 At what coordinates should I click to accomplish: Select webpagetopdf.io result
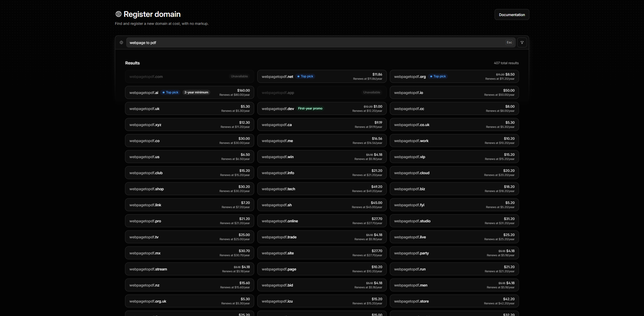pyautogui.click(x=454, y=92)
